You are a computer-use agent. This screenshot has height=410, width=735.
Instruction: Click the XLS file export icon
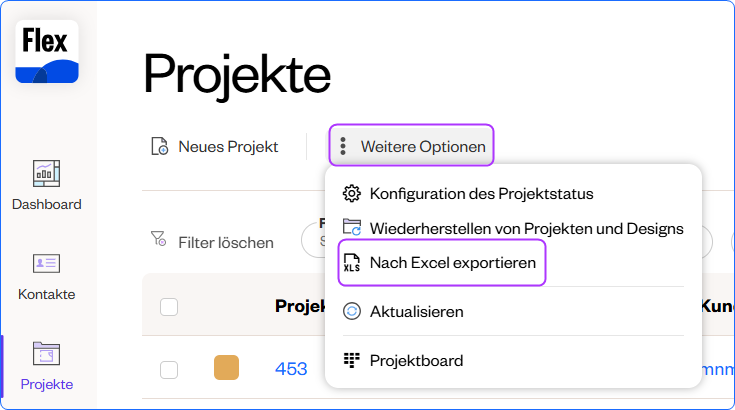[351, 263]
